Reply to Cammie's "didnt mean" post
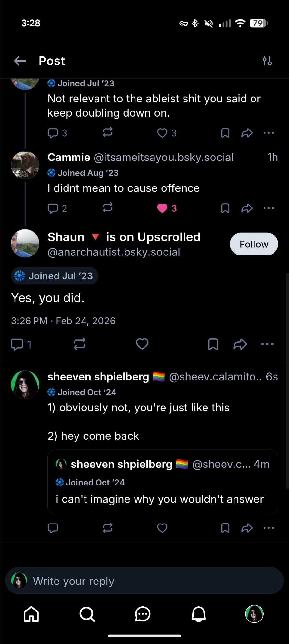This screenshot has height=644, width=289. point(53,208)
